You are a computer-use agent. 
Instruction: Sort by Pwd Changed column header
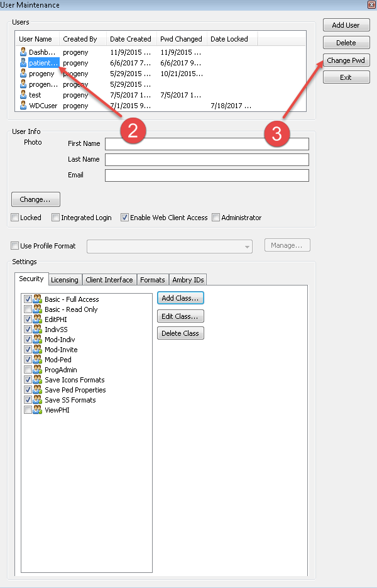182,39
